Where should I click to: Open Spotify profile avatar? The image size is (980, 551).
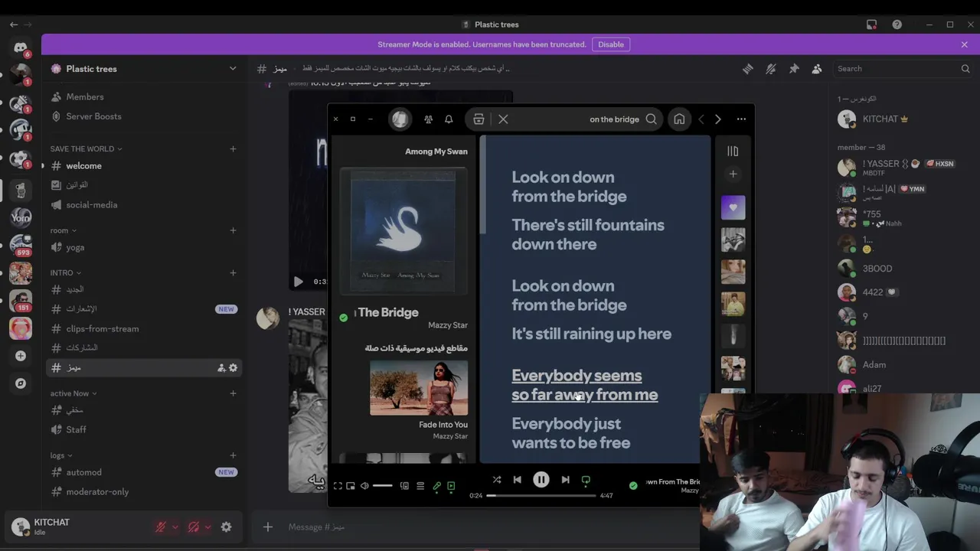(x=400, y=119)
